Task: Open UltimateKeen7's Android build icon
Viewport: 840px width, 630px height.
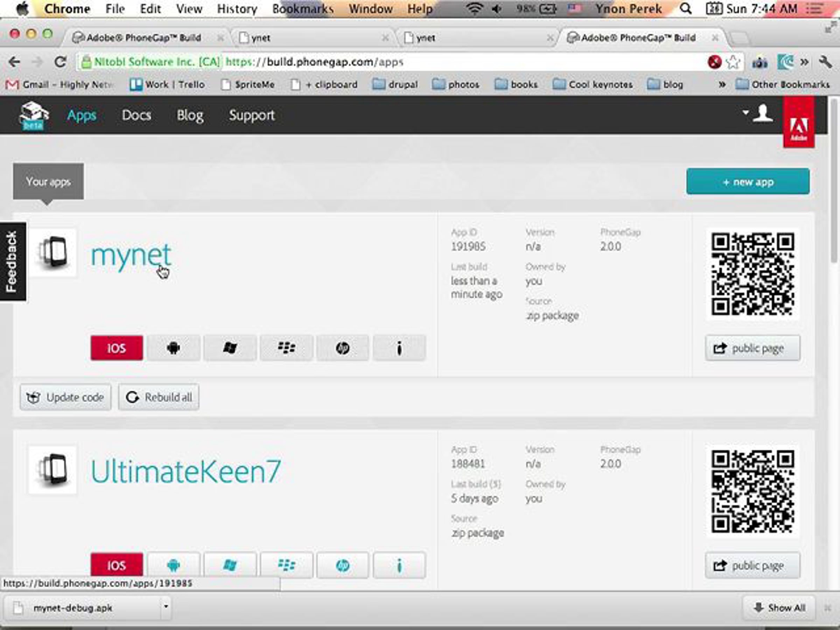Action: coord(174,565)
